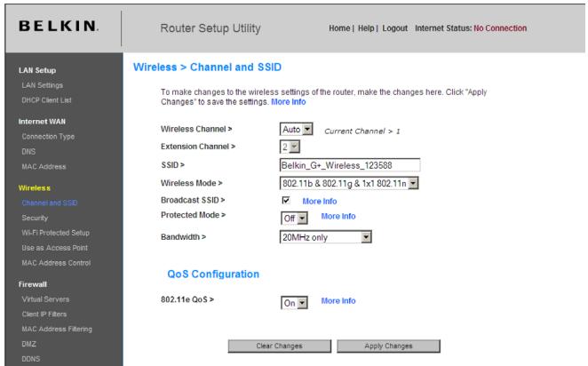Go to the Home link

coord(339,28)
